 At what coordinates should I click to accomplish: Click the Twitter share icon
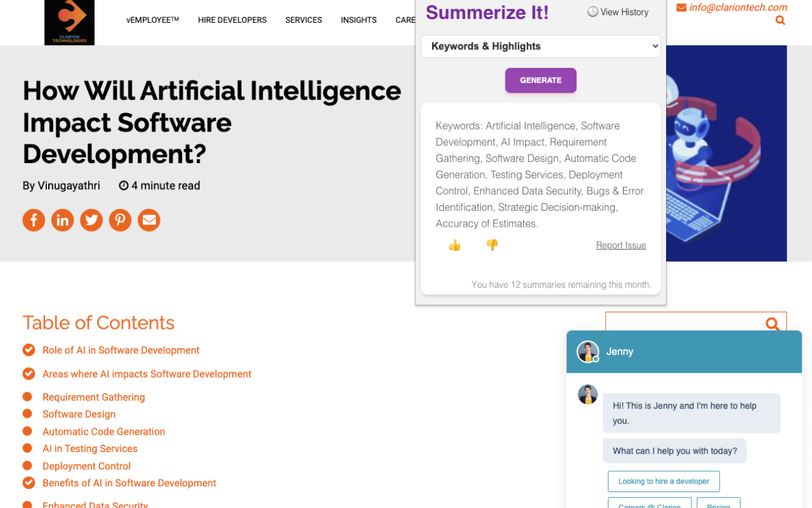(91, 220)
